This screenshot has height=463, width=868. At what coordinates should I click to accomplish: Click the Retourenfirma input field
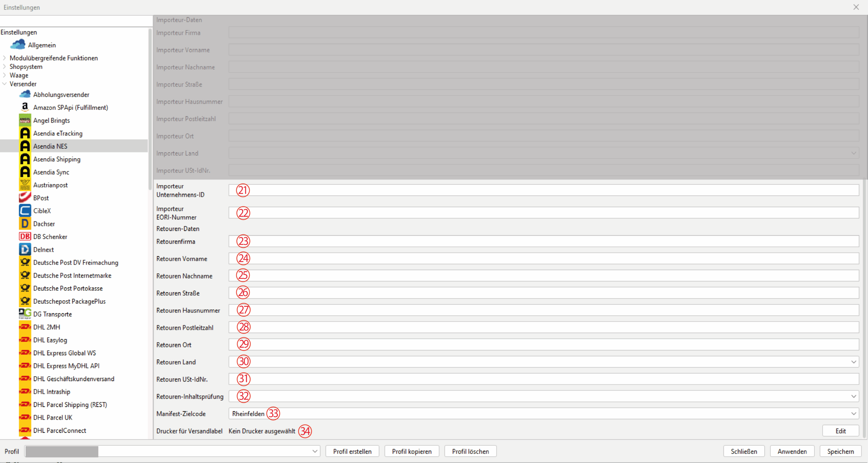click(544, 241)
